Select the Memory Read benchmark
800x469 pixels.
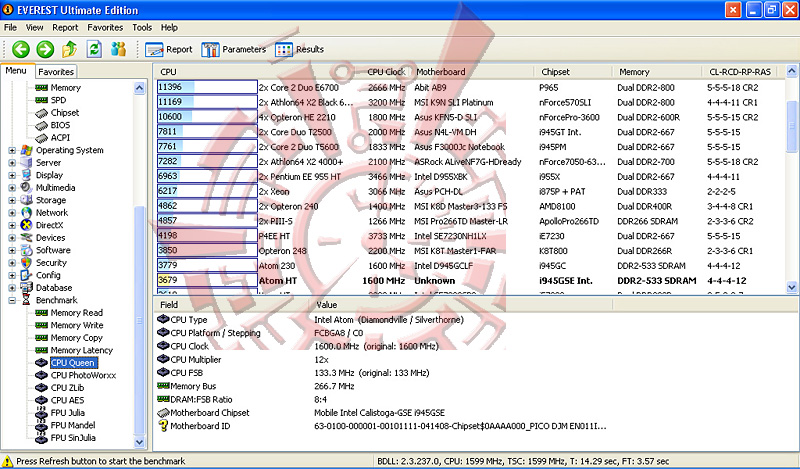(x=77, y=313)
